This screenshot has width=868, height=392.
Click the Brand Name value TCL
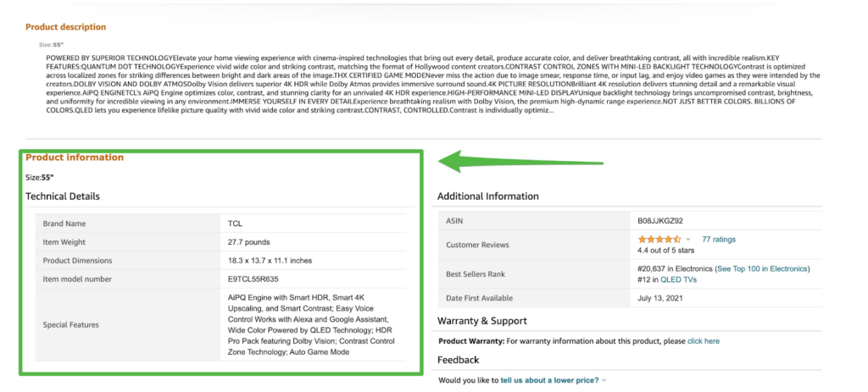pos(235,224)
